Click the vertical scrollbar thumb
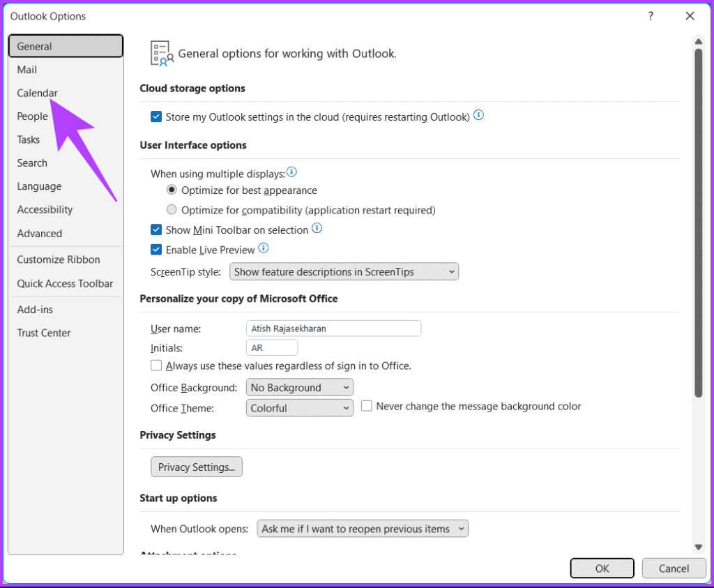The height and width of the screenshot is (588, 714). click(699, 223)
